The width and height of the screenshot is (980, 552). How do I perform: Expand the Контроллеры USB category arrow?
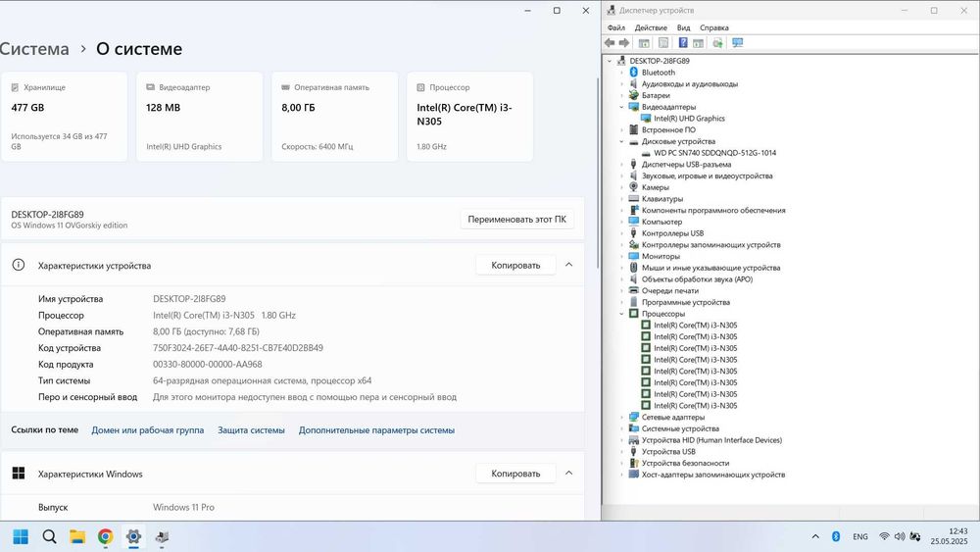click(622, 233)
